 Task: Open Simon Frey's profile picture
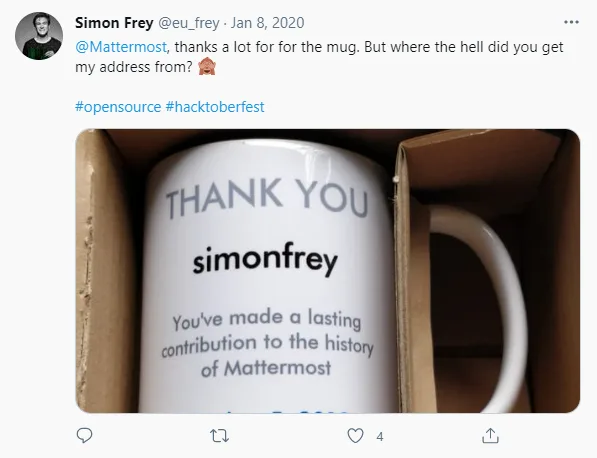click(39, 36)
